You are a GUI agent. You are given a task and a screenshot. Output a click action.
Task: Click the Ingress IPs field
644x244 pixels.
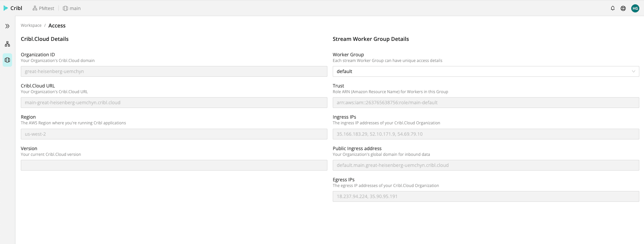[486, 134]
